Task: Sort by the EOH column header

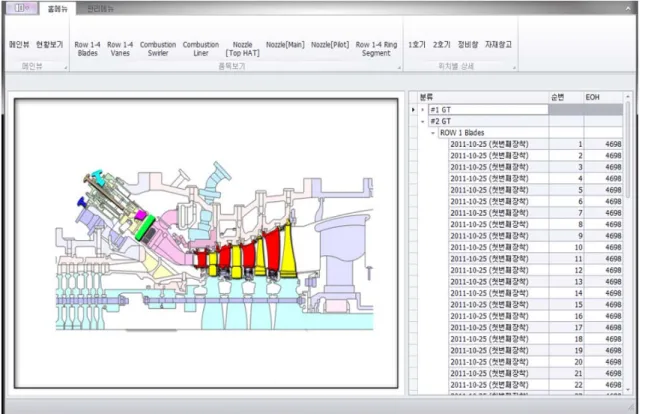Action: pos(603,97)
